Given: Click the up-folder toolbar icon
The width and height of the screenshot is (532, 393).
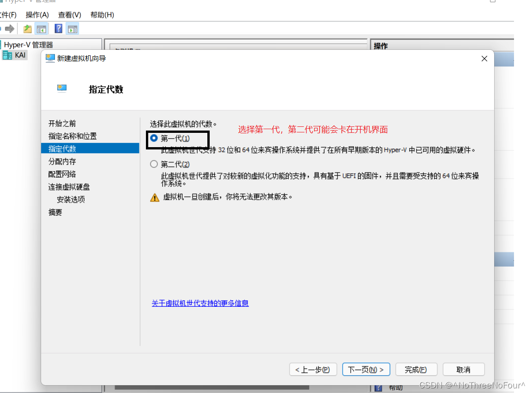Looking at the screenshot, I should tap(28, 29).
